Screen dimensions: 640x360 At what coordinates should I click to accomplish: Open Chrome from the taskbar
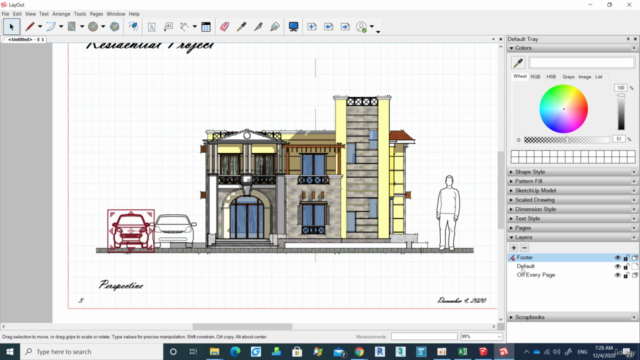coord(359,351)
